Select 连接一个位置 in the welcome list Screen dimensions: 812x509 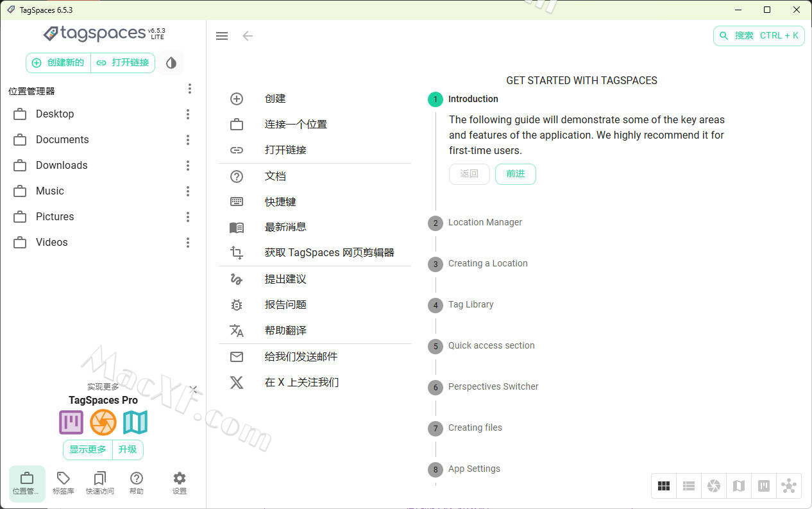[314, 125]
